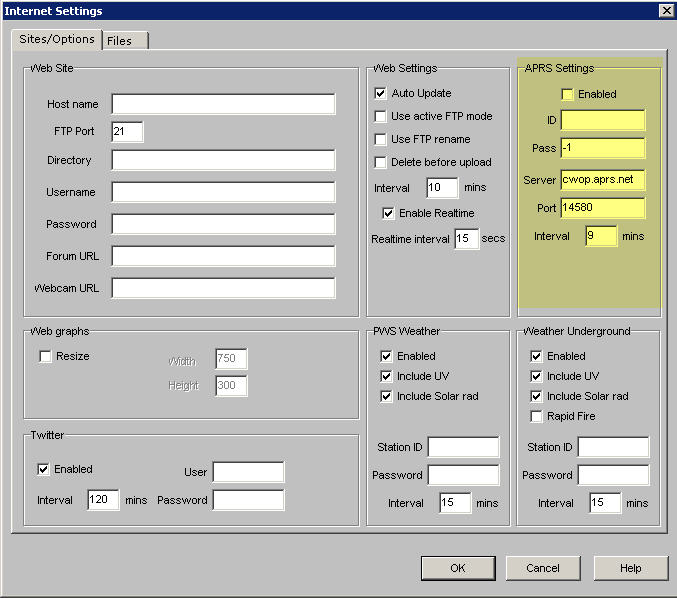Screen dimensions: 677x598
Task: Toggle the Enable Realtime checkbox
Action: pos(389,213)
